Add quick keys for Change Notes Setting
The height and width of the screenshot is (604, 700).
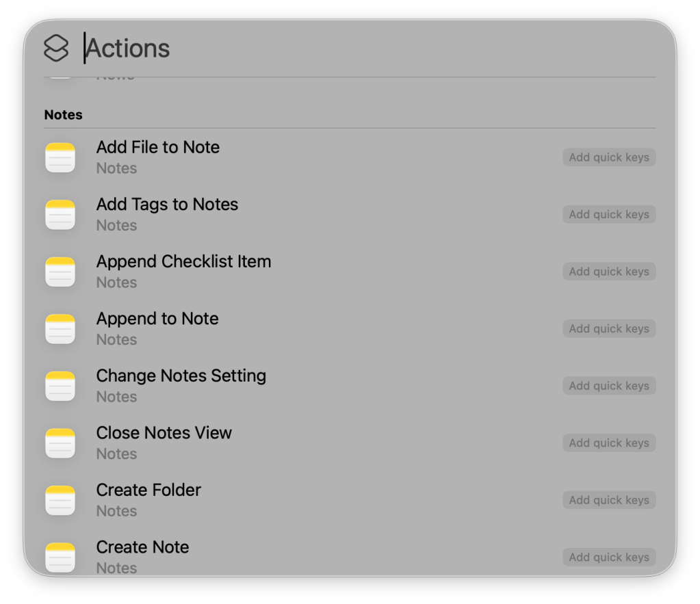pos(608,386)
